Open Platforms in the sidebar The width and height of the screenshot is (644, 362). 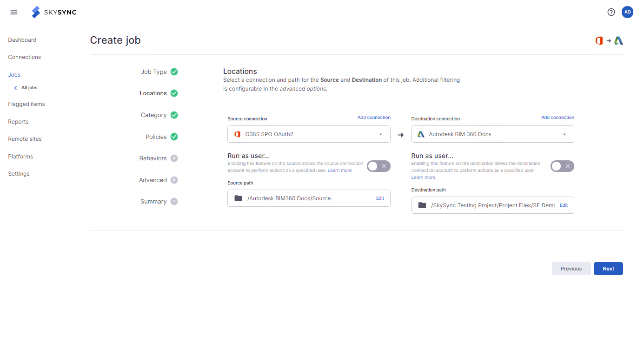click(20, 157)
